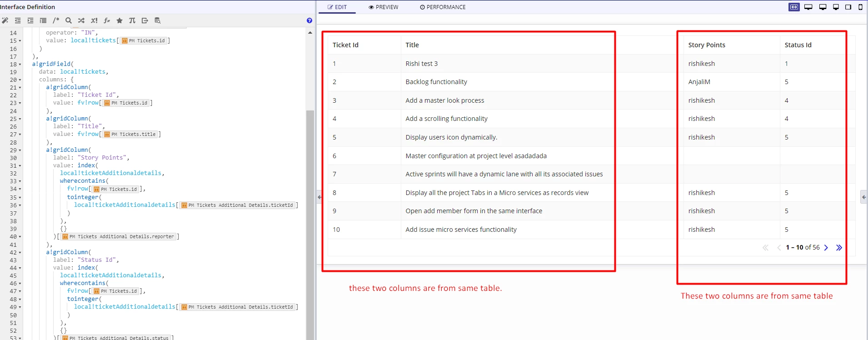
Task: Open search with the magnifier icon
Action: (69, 20)
